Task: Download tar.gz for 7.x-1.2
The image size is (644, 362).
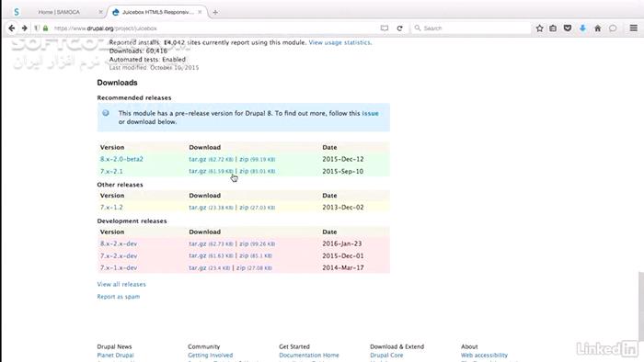Action: (197, 208)
